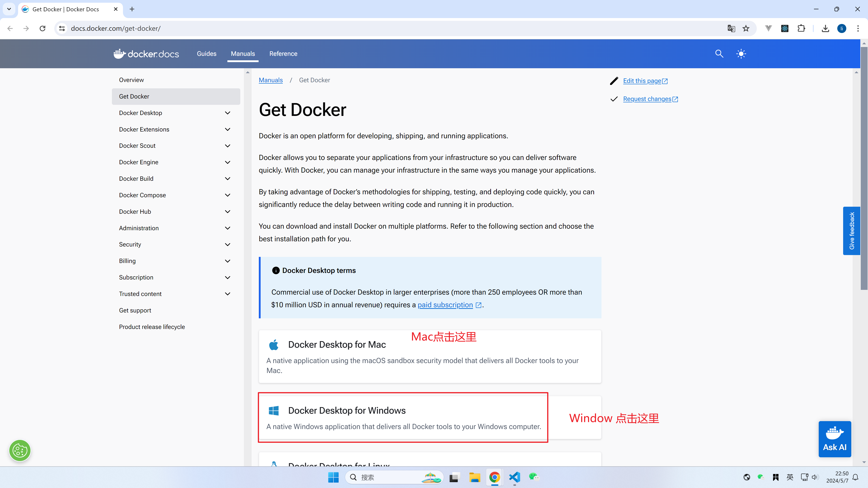
Task: Open the volume control in system tray
Action: click(x=815, y=477)
